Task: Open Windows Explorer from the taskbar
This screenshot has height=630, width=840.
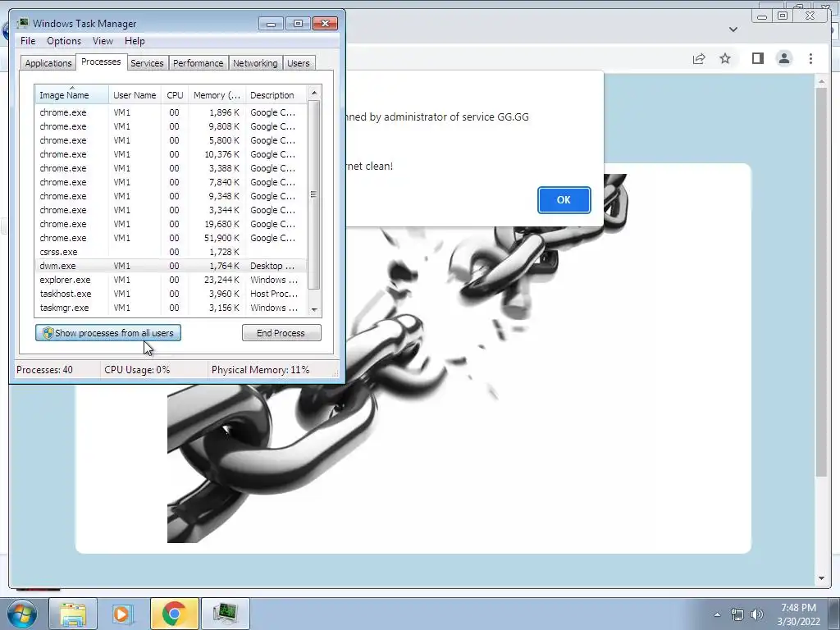Action: [73, 614]
